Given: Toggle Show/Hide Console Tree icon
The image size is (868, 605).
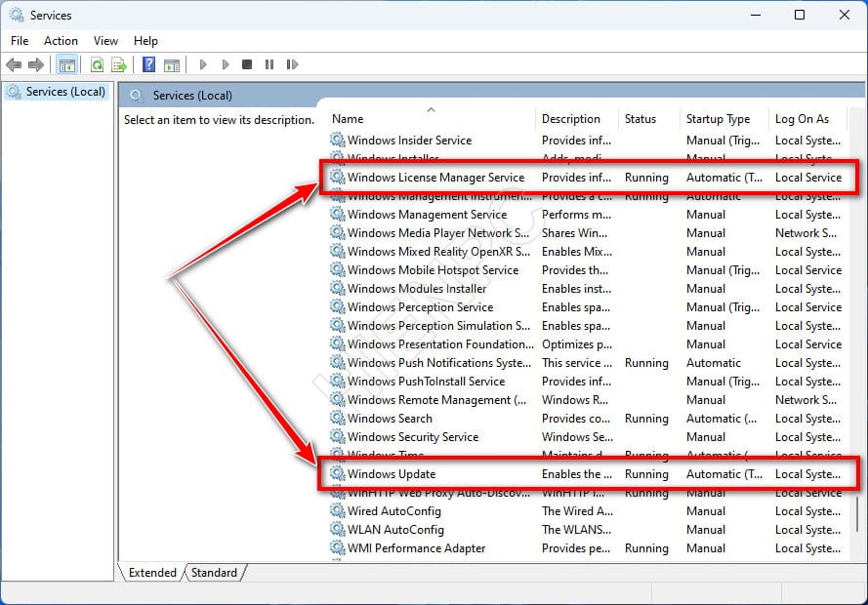Looking at the screenshot, I should (67, 64).
